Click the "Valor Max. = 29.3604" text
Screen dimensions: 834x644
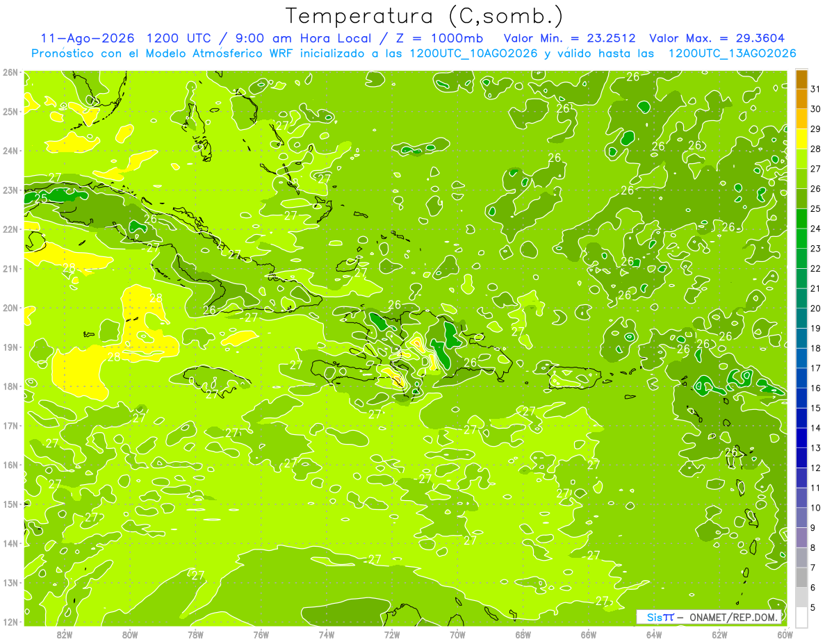pyautogui.click(x=717, y=38)
